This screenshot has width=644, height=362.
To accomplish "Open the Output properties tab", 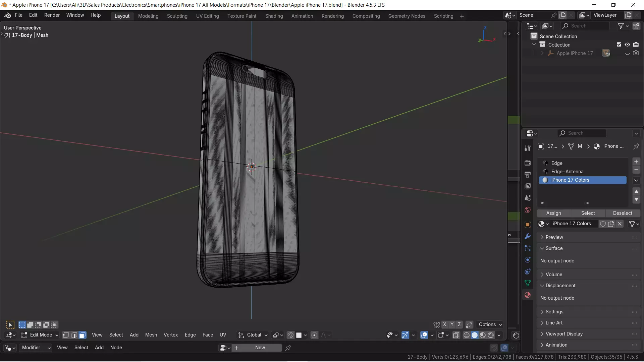I will (528, 174).
